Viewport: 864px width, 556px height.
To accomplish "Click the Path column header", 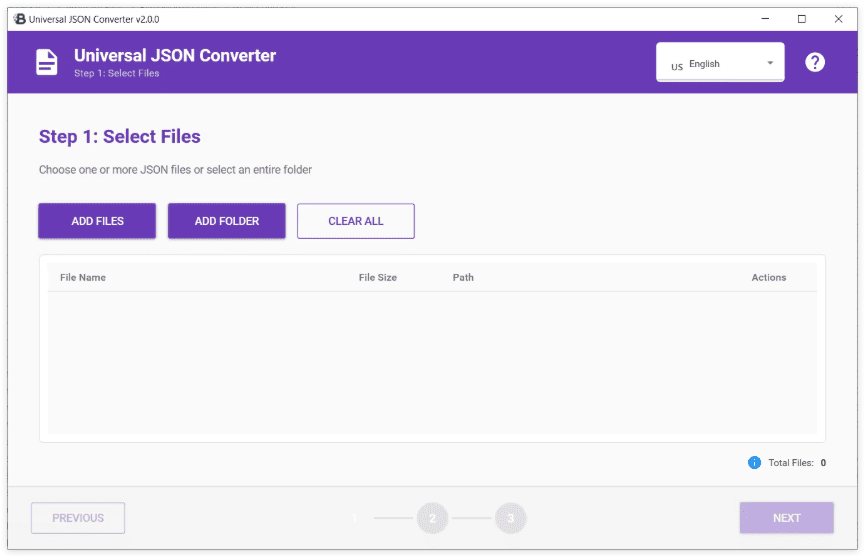I will (x=463, y=277).
